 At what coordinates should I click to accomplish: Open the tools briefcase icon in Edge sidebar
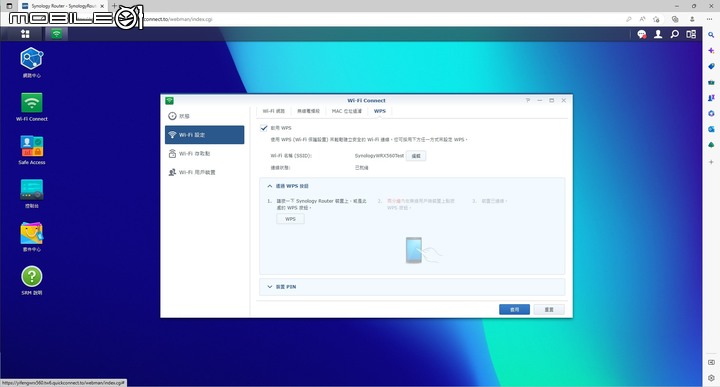tap(711, 82)
